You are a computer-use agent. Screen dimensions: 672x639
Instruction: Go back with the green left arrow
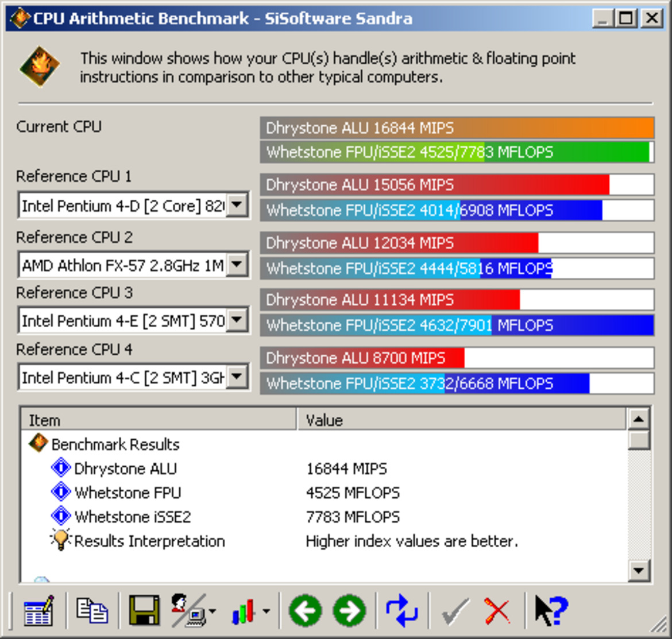tap(305, 611)
